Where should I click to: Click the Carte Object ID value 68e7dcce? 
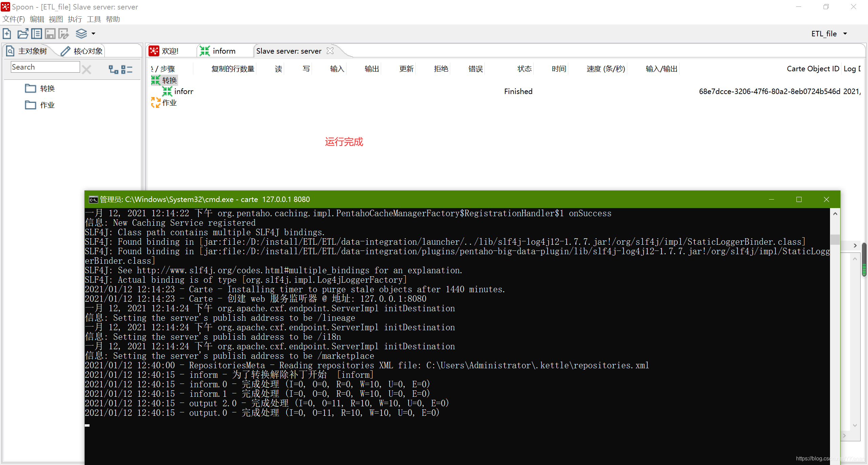pos(770,91)
